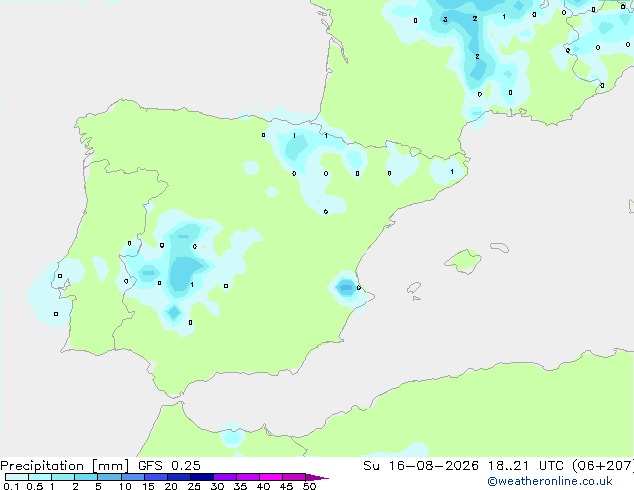Click the "Precipitation" title word
The height and width of the screenshot is (490, 634).
42,466
